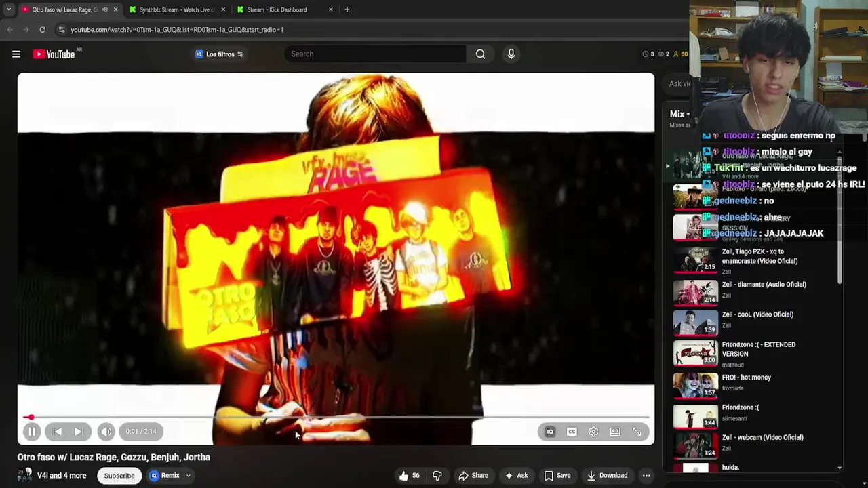Open the YouTube guide hamburger menu
The height and width of the screenshot is (488, 868).
coord(16,54)
